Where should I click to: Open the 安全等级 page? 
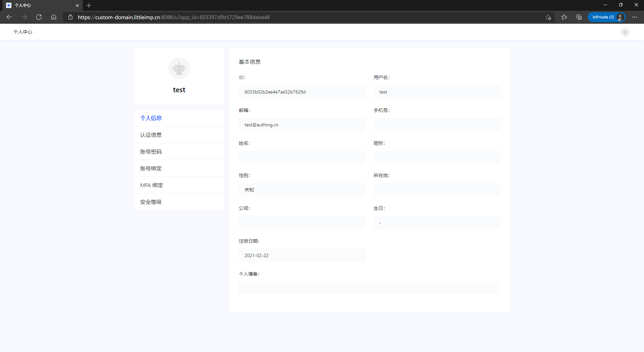[151, 201]
